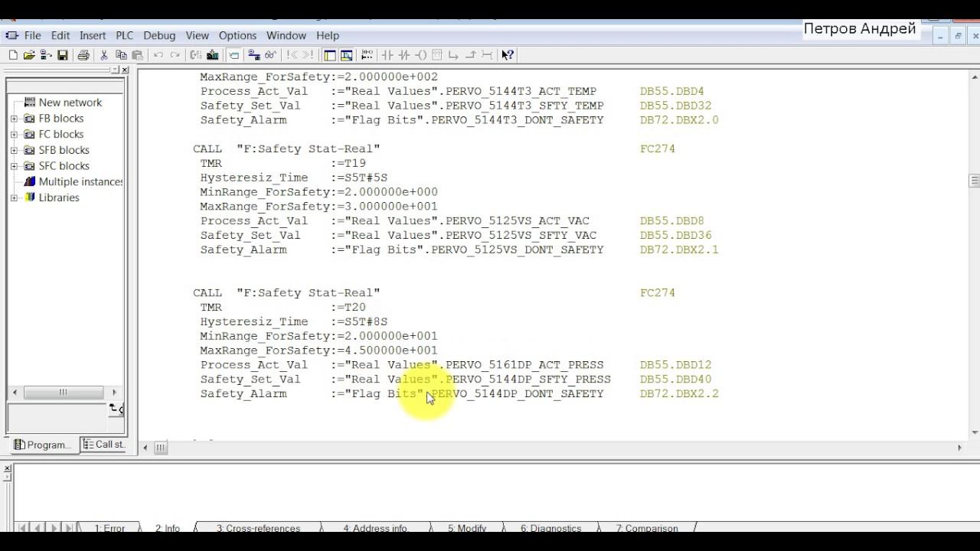Click hysteresis time S5T#8S value

point(366,321)
